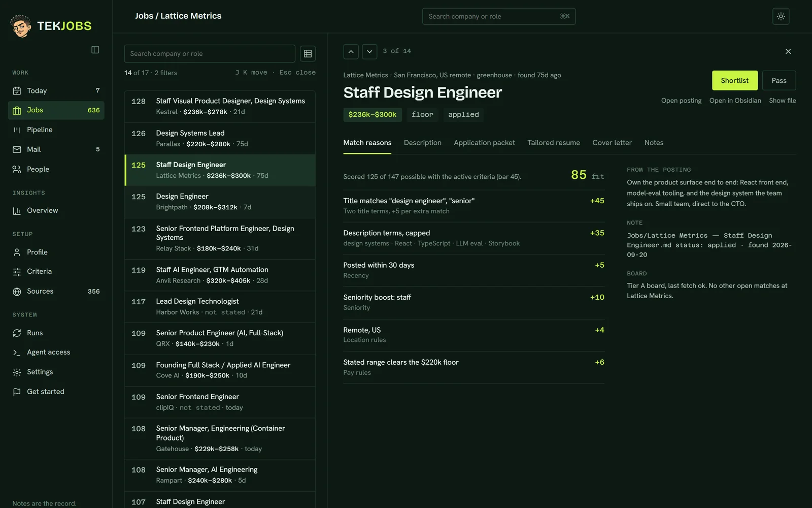Select Senior Product Engineer (AI, Full-Stack) row
Viewport: 812px width, 508px height.
(220, 338)
